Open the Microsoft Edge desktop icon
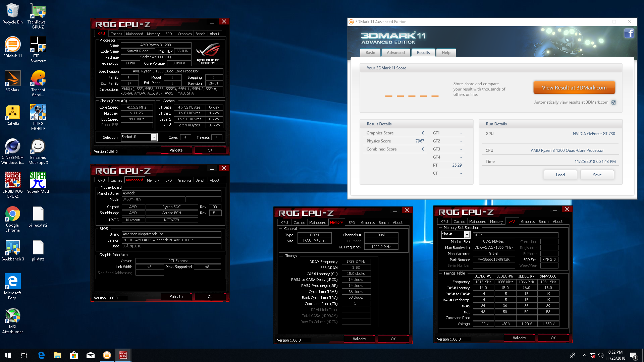 12,287
